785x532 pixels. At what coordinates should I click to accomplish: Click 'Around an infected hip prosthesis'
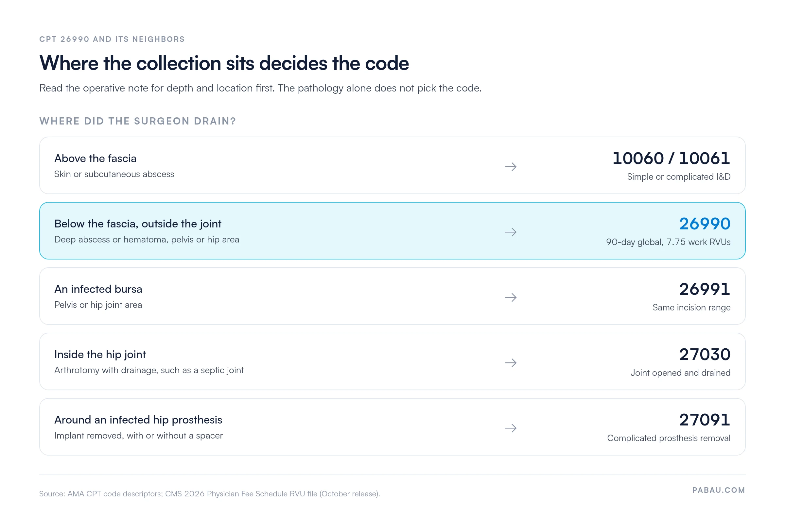click(x=138, y=420)
